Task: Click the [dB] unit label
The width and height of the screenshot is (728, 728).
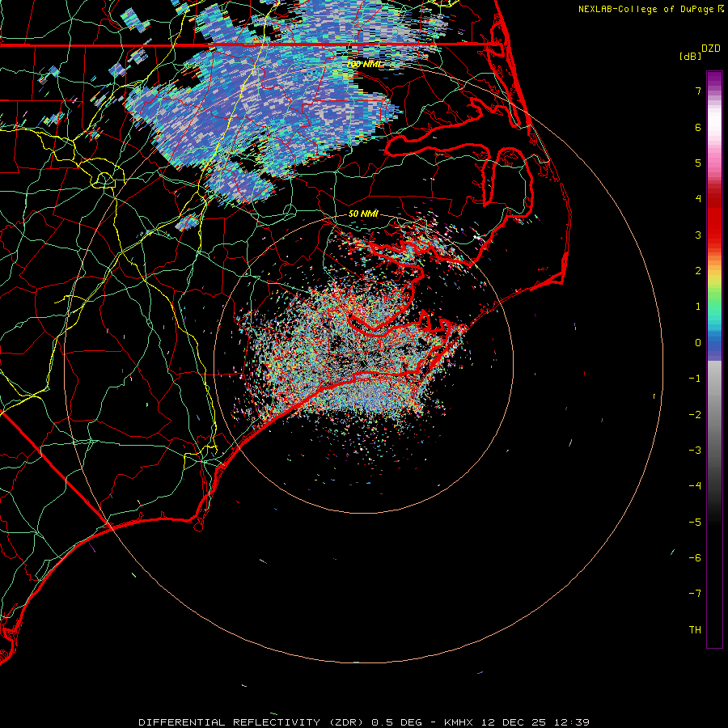Action: (690, 56)
